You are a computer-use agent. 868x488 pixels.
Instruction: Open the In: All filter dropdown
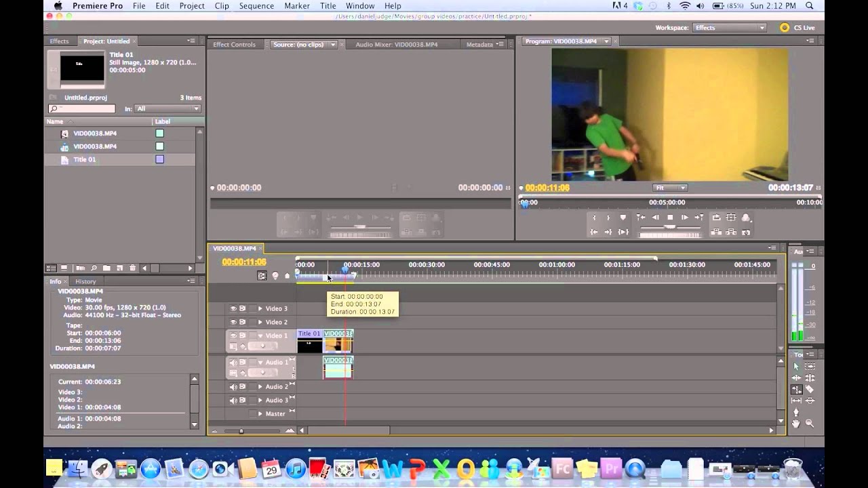[168, 108]
